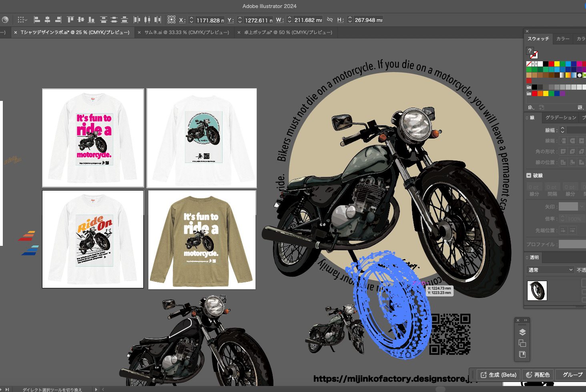Open the Pathfinder-style overlapping squares panel icon

522,343
